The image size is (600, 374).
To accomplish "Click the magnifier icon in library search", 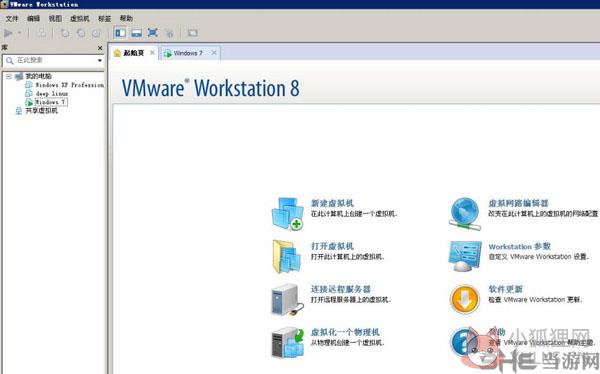I will tap(10, 60).
